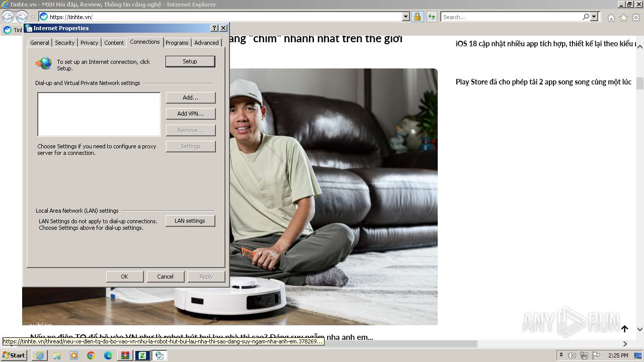Open Windows Media Player on taskbar
The height and width of the screenshot is (362, 644).
pyautogui.click(x=74, y=355)
